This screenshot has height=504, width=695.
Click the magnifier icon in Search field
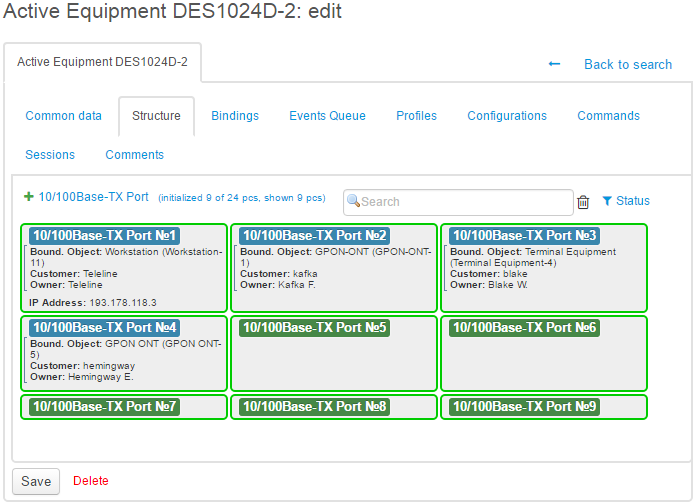pyautogui.click(x=353, y=201)
